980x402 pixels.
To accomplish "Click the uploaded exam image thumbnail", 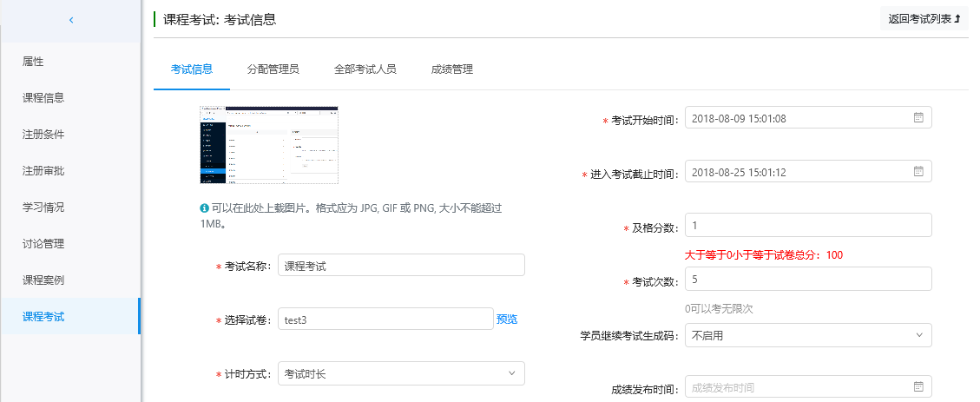I will [x=268, y=145].
